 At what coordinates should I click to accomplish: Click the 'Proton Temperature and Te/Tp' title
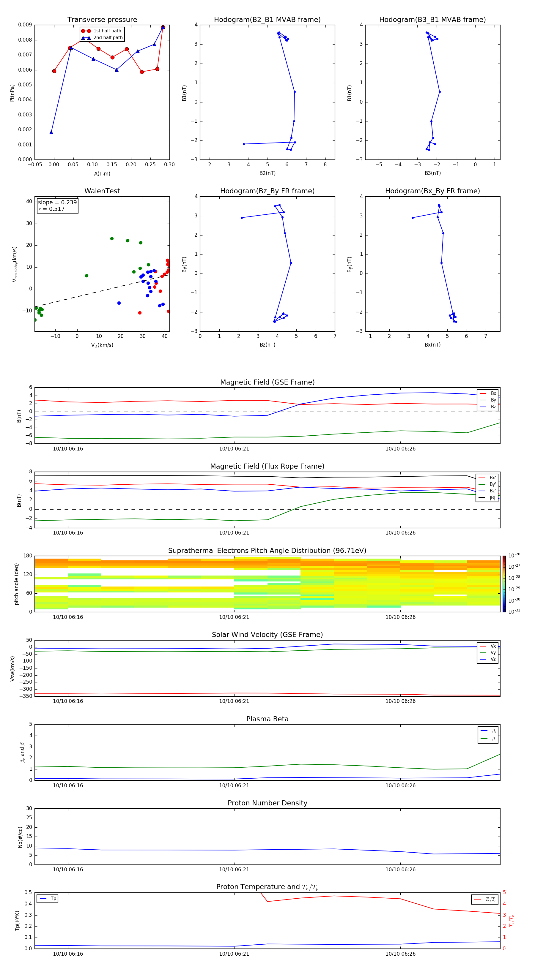tap(267, 887)
